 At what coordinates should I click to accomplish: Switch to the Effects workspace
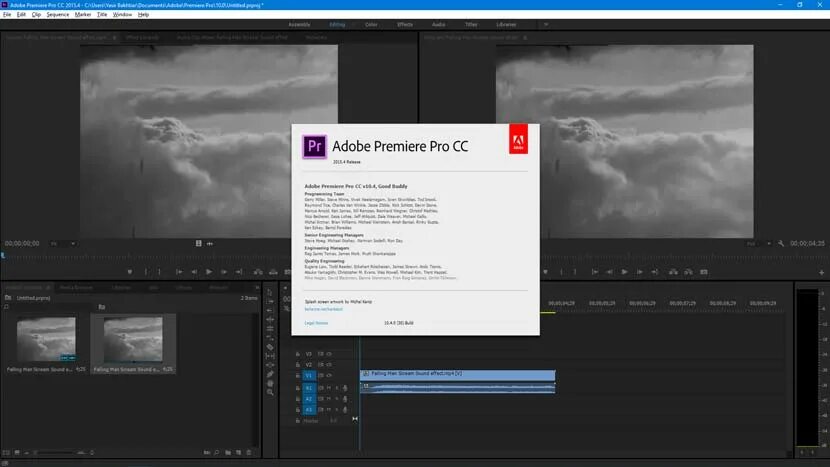405,24
